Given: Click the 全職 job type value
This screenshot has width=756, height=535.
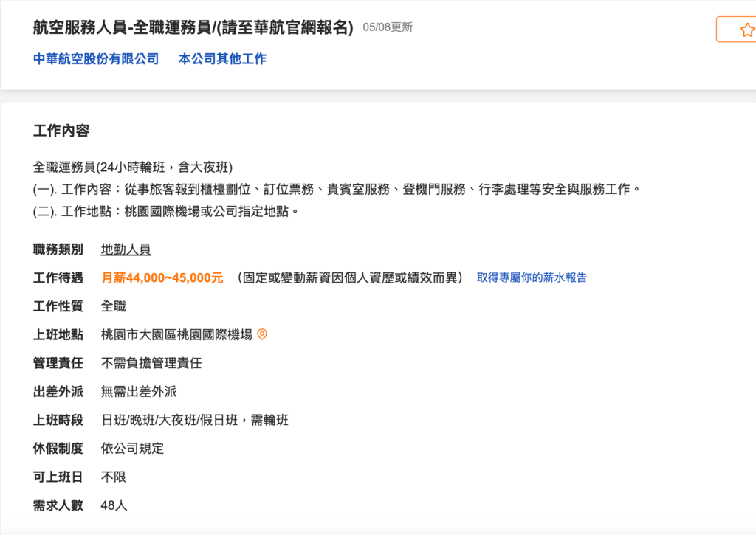Looking at the screenshot, I should pos(113,306).
